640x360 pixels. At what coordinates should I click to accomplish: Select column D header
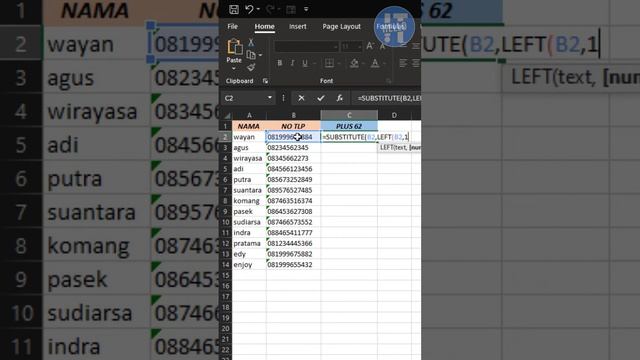coord(394,116)
